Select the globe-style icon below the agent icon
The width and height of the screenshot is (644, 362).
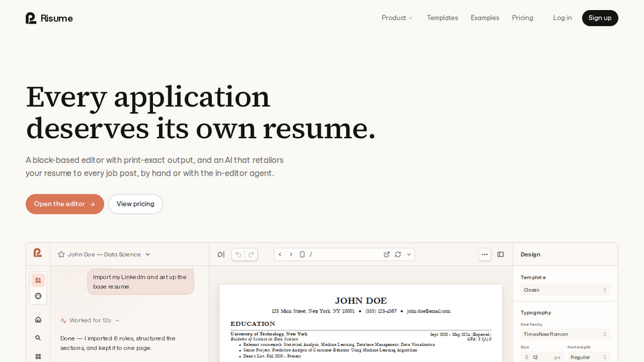coord(38,296)
